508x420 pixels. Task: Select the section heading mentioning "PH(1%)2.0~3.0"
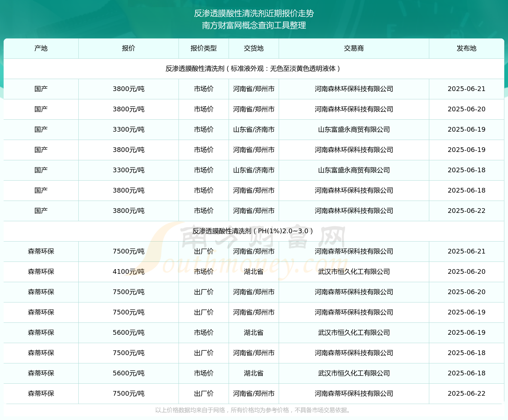(254, 231)
